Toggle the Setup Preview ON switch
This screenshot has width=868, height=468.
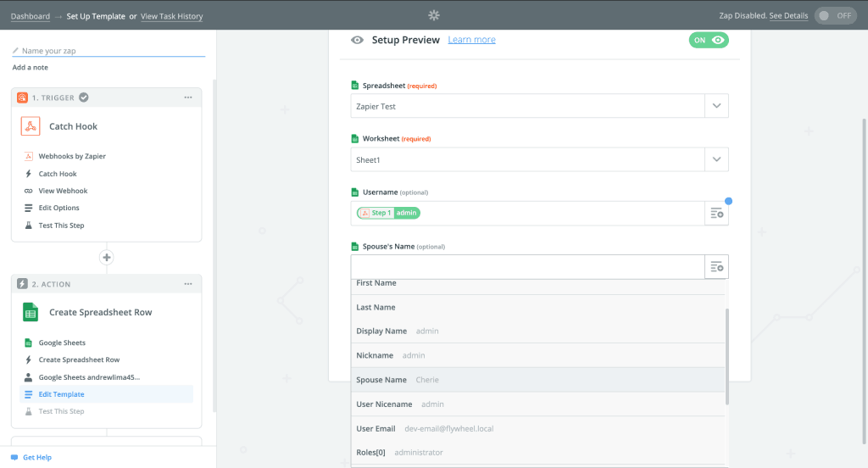pyautogui.click(x=709, y=40)
